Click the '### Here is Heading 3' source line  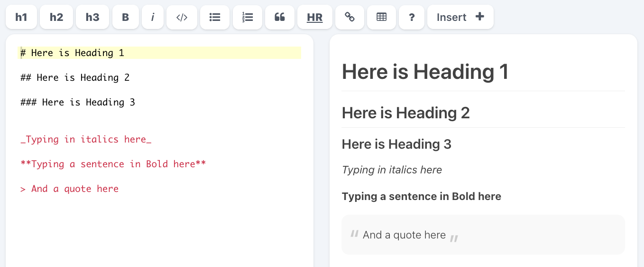(x=78, y=102)
